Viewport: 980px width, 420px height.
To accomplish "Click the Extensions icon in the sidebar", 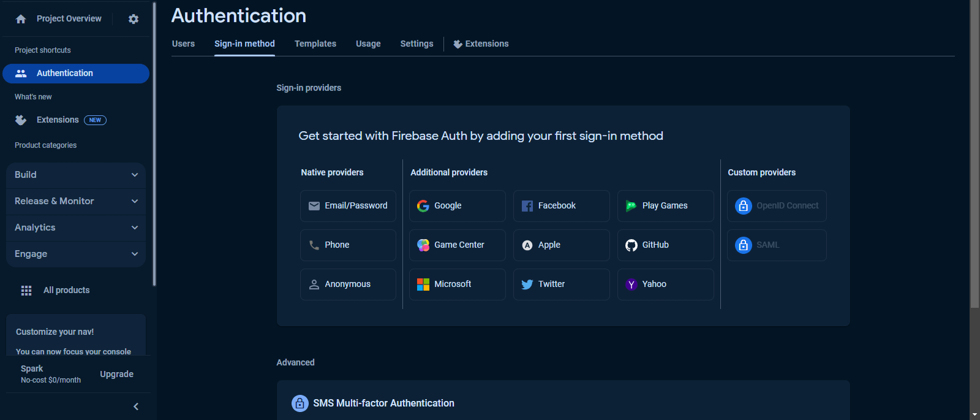I will pos(21,120).
